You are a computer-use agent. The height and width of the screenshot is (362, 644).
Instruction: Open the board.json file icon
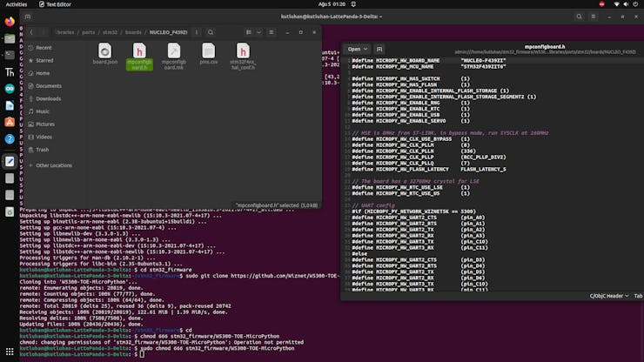tap(104, 52)
